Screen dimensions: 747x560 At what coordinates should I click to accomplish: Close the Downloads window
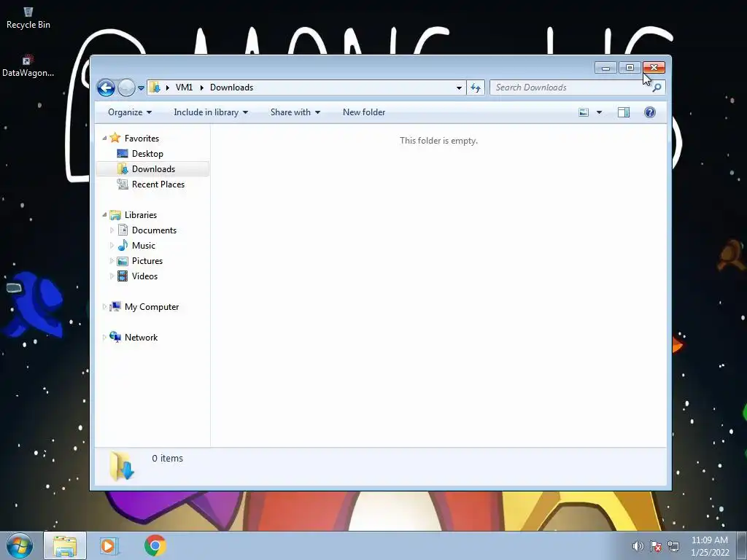point(654,68)
